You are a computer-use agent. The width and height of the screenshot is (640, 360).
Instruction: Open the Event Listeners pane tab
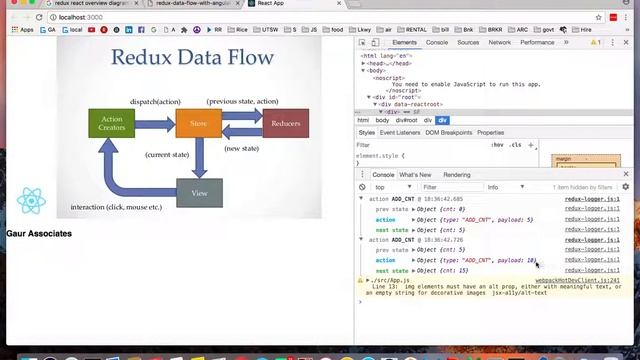[x=400, y=133]
